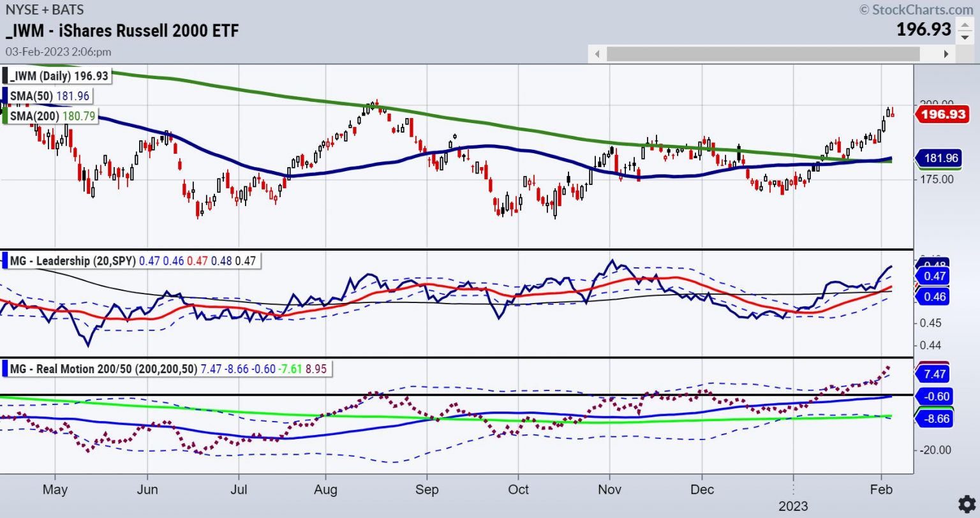This screenshot has width=980, height=518.
Task: Click the blue SMA(50) color swatch
Action: pyautogui.click(x=5, y=96)
